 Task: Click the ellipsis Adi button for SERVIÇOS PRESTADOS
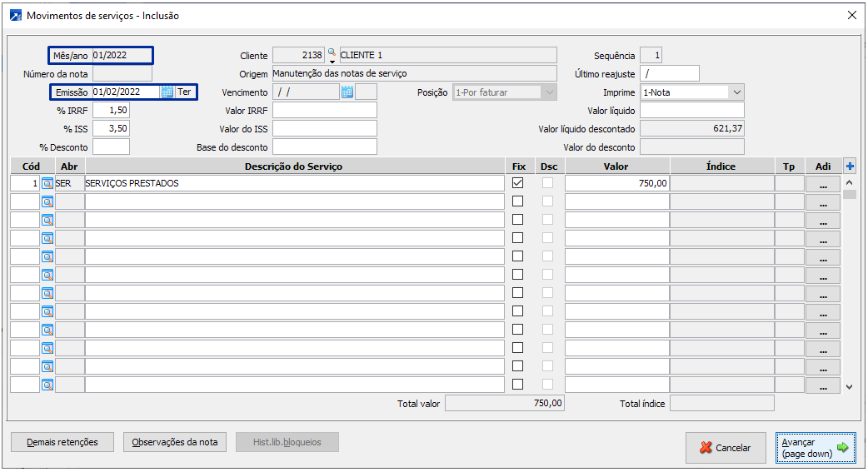823,184
